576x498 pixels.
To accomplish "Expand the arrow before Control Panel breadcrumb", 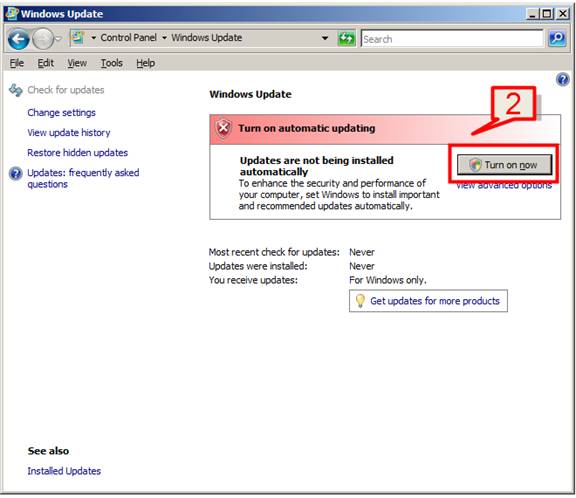I will 94,38.
